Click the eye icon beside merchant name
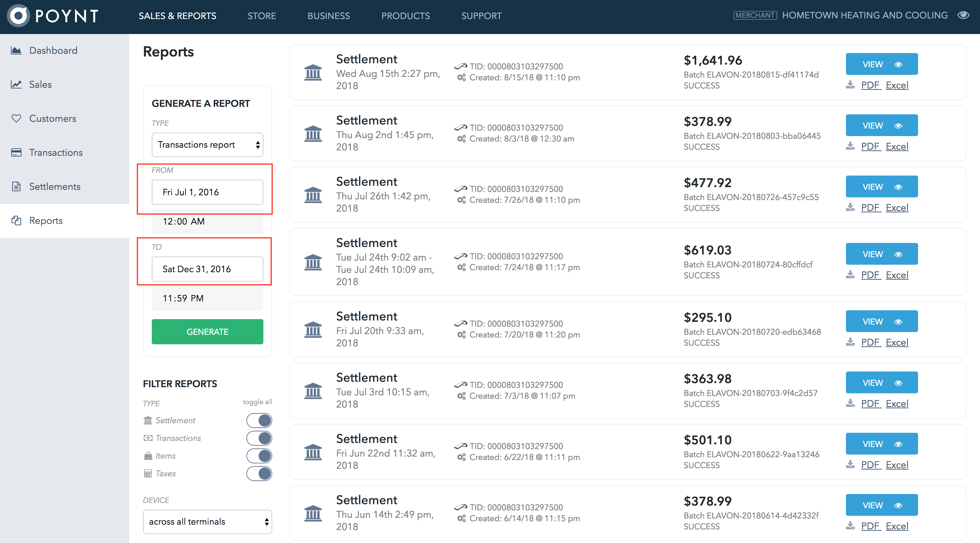This screenshot has height=543, width=980. pos(963,15)
